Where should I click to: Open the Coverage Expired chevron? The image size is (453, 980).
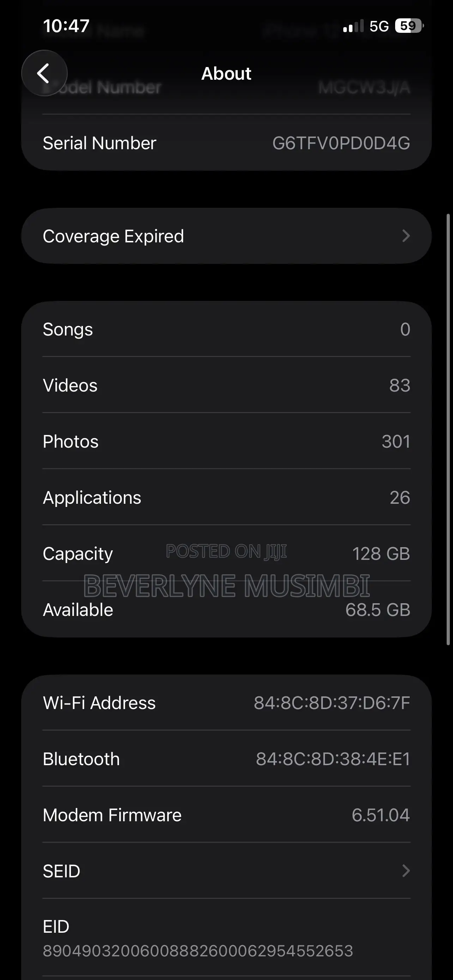pos(406,236)
